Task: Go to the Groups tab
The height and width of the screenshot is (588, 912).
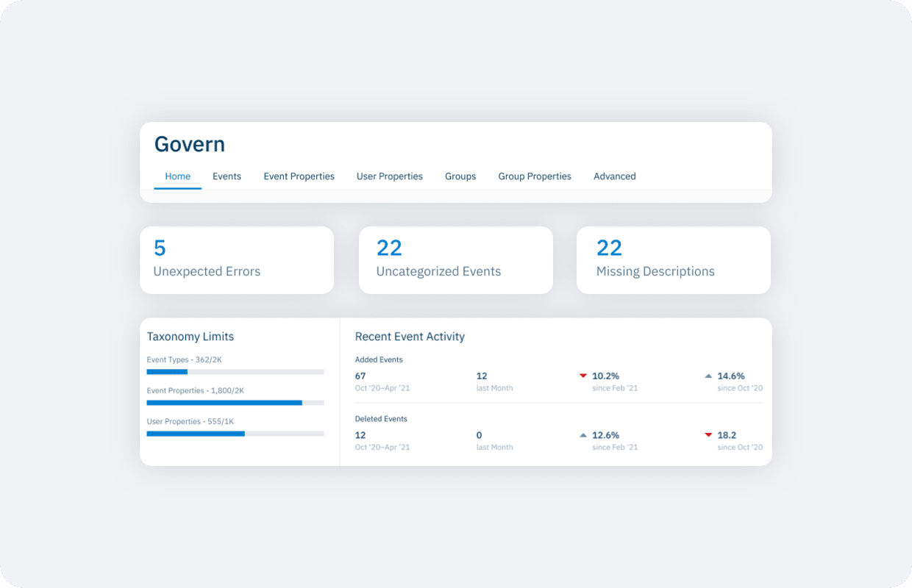Action: [460, 176]
